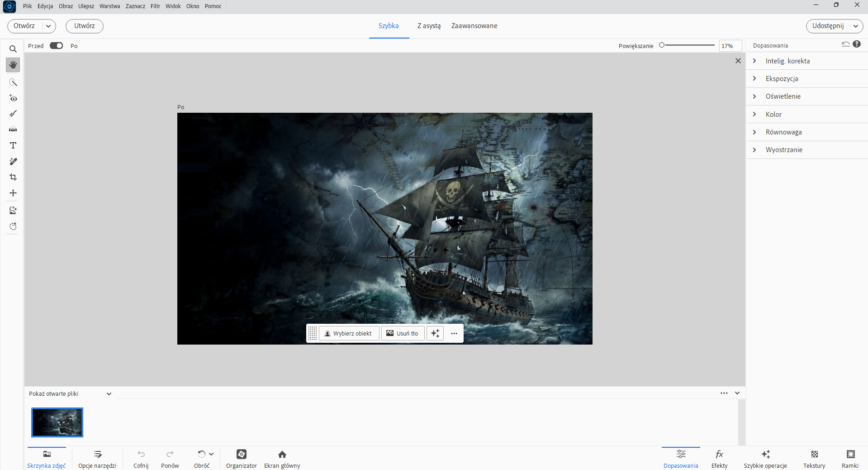The height and width of the screenshot is (470, 868).
Task: Open the Obróć rotation direction dropdown arrow
Action: tap(211, 454)
